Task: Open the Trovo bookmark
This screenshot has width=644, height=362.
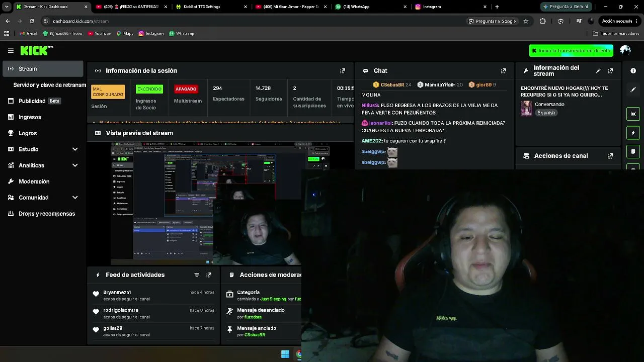Action: [x=62, y=34]
